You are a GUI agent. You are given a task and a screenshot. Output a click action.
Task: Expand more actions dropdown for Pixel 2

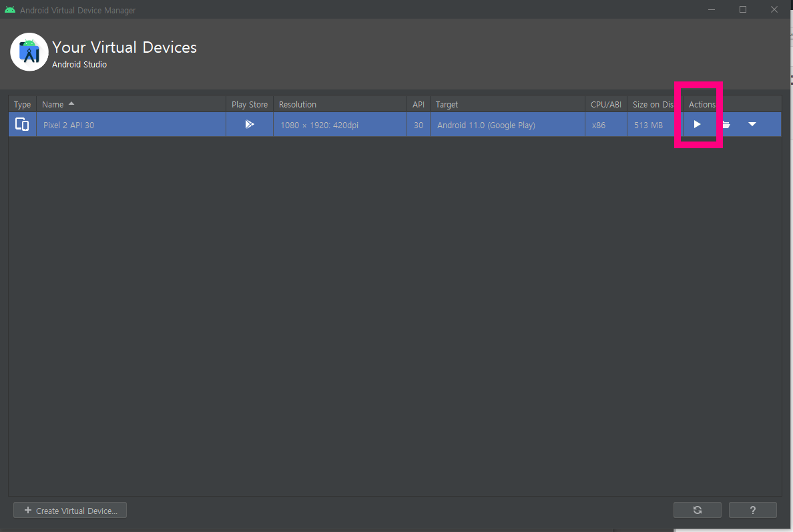point(752,124)
